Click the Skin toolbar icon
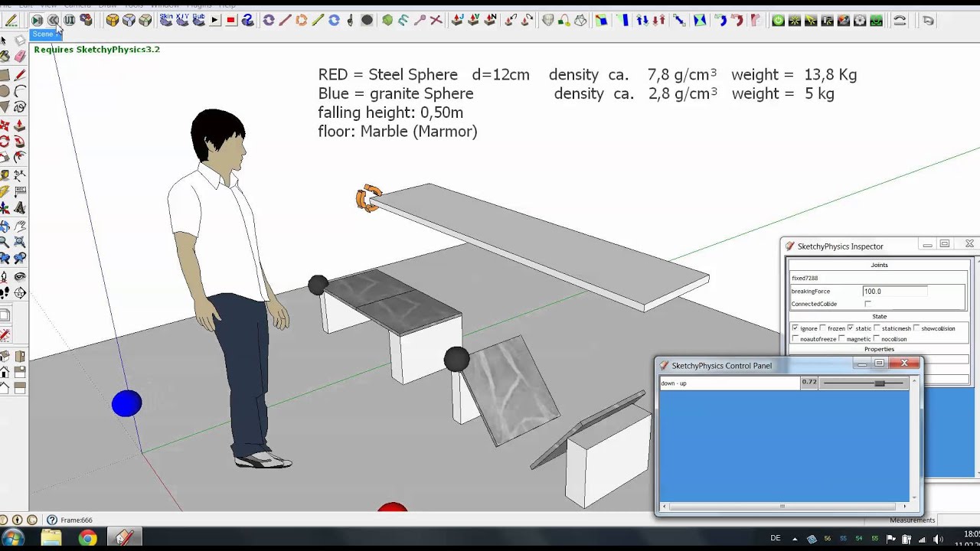This screenshot has width=980, height=551. point(166,21)
